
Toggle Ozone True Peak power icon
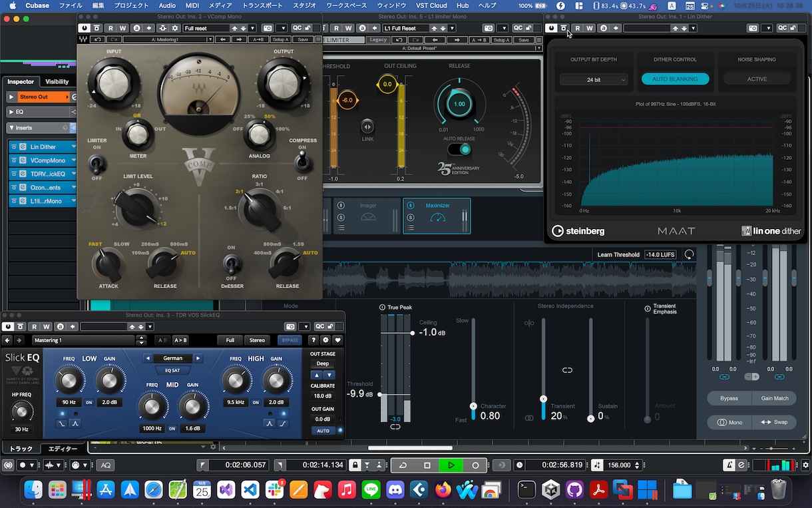382,308
